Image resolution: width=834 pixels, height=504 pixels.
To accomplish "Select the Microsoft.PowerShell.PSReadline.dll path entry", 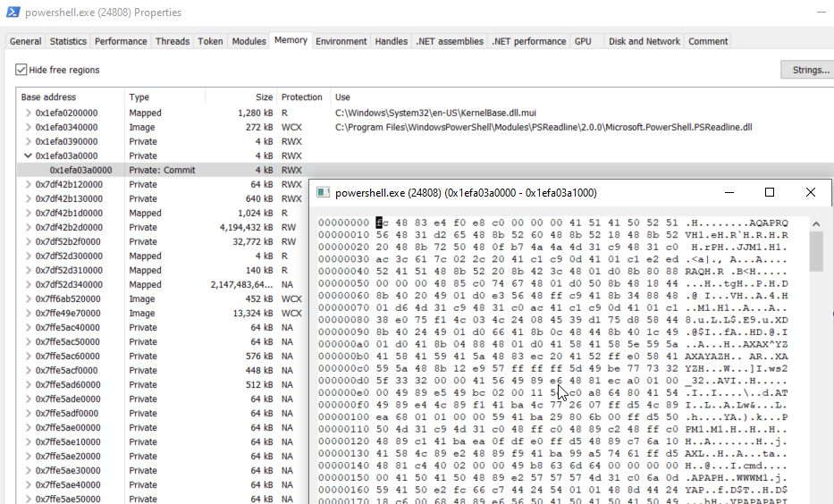I will [543, 127].
